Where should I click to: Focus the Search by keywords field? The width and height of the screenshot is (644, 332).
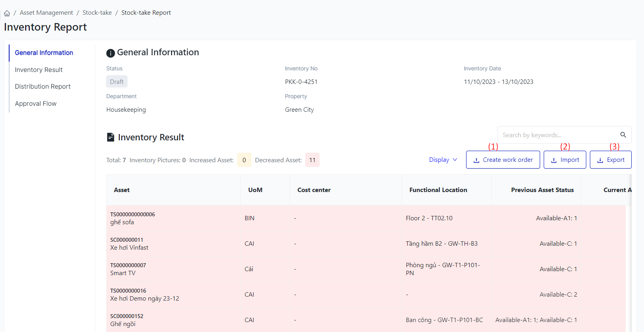coord(557,135)
